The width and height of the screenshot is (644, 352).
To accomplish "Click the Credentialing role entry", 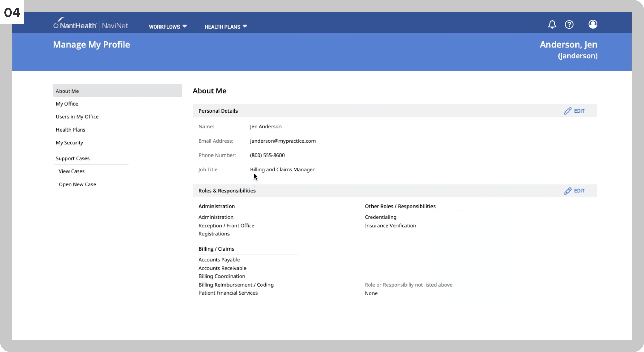I will pos(380,217).
